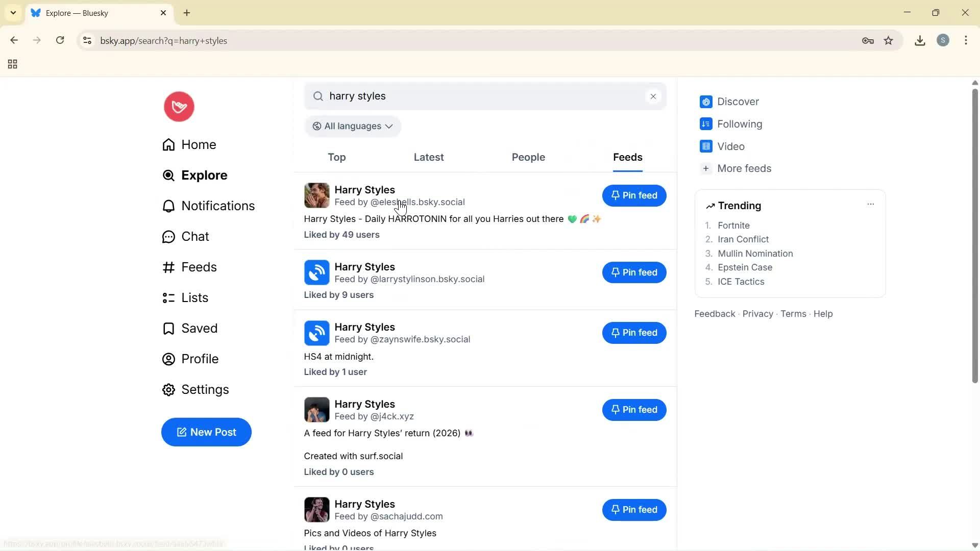Screen dimensions: 980x551
Task: Expand the browser tab search list
Action: click(x=13, y=13)
